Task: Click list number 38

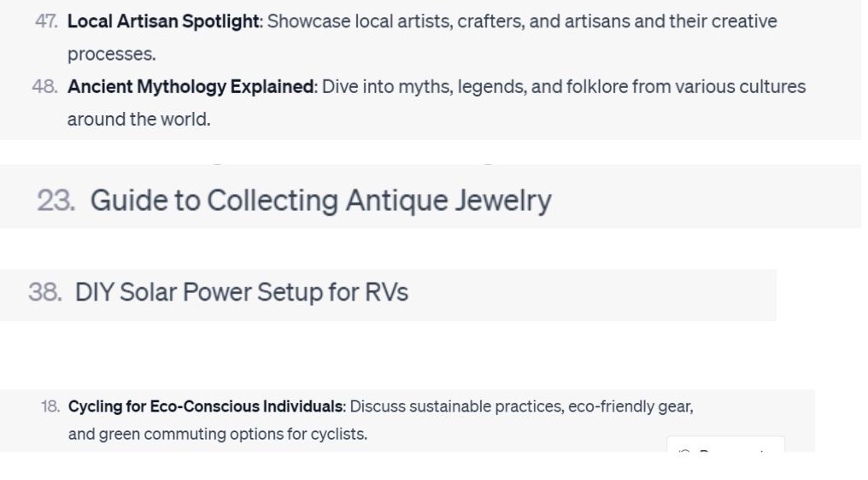Action: pos(44,293)
